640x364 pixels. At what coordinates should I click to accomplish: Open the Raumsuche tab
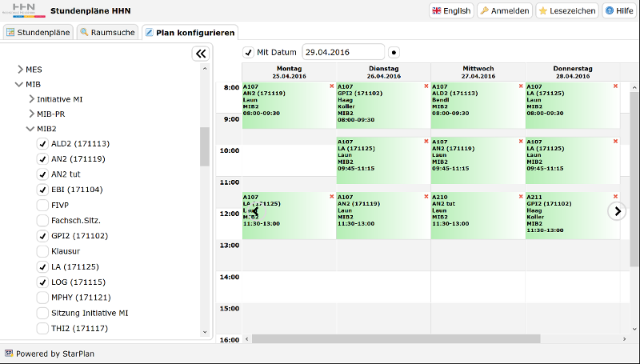107,32
